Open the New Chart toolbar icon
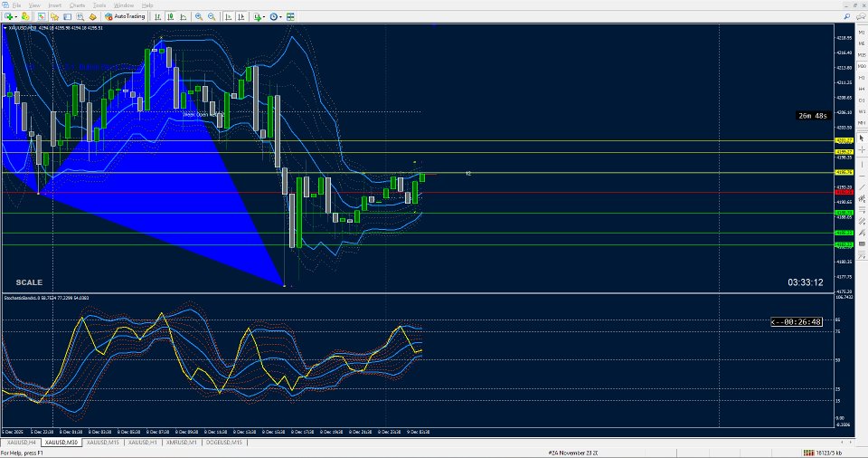The width and height of the screenshot is (868, 458). (8, 16)
